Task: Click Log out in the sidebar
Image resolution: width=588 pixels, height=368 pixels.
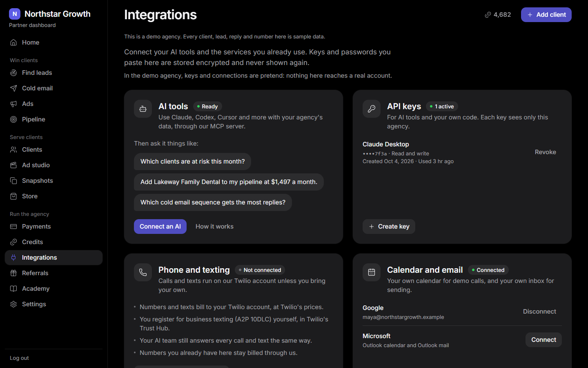Action: pyautogui.click(x=19, y=358)
